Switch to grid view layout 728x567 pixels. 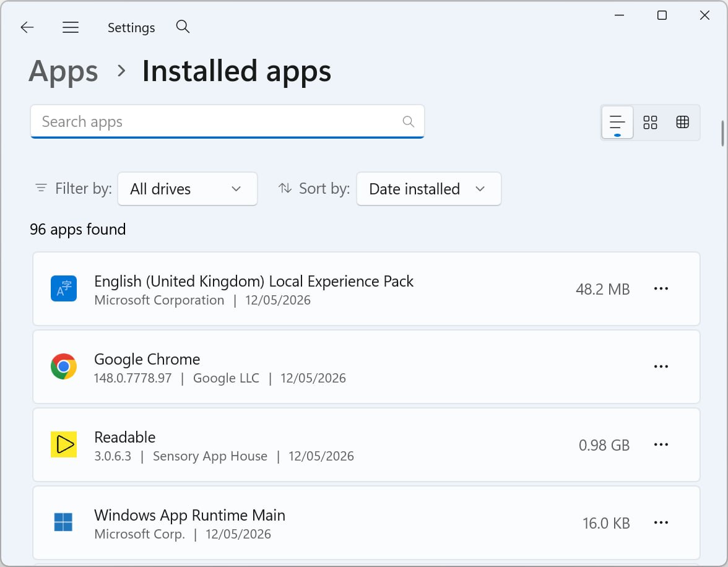[x=650, y=122]
